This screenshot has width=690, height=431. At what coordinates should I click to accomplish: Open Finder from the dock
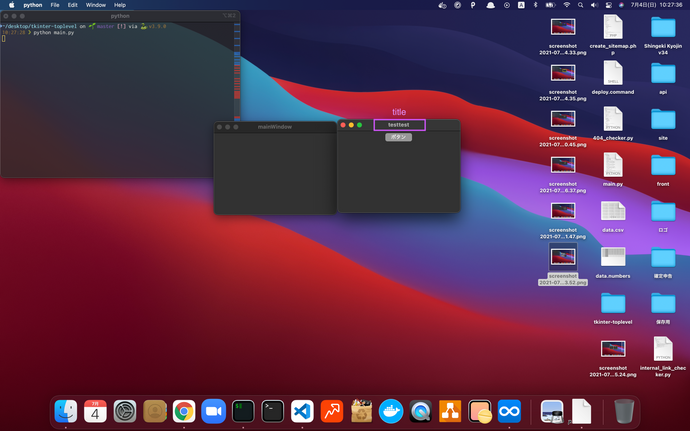coord(66,410)
